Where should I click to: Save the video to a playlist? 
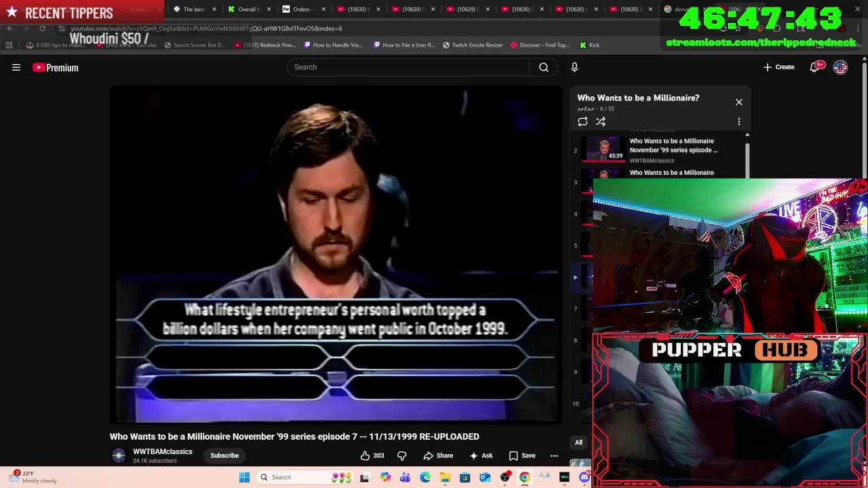click(522, 455)
